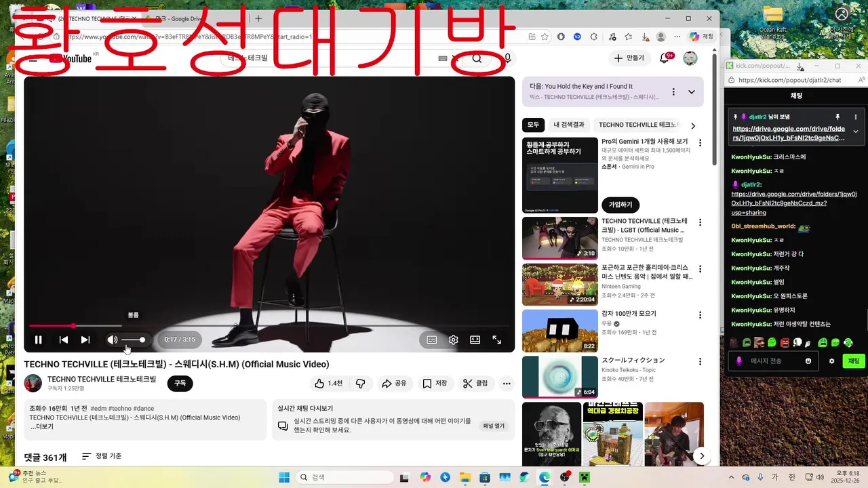Open browser downloads icon
This screenshot has width=868, height=488.
[645, 37]
